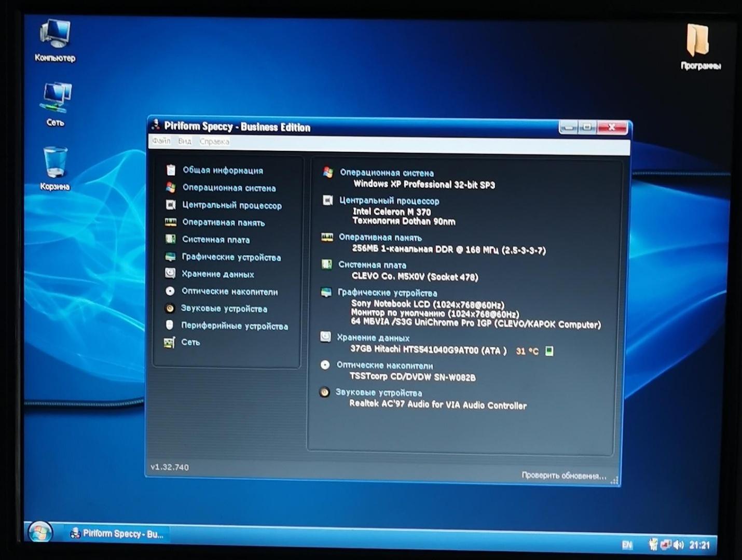Click the sidebar Периферийные устройства mouse icon
This screenshot has width=742, height=560.
[169, 325]
